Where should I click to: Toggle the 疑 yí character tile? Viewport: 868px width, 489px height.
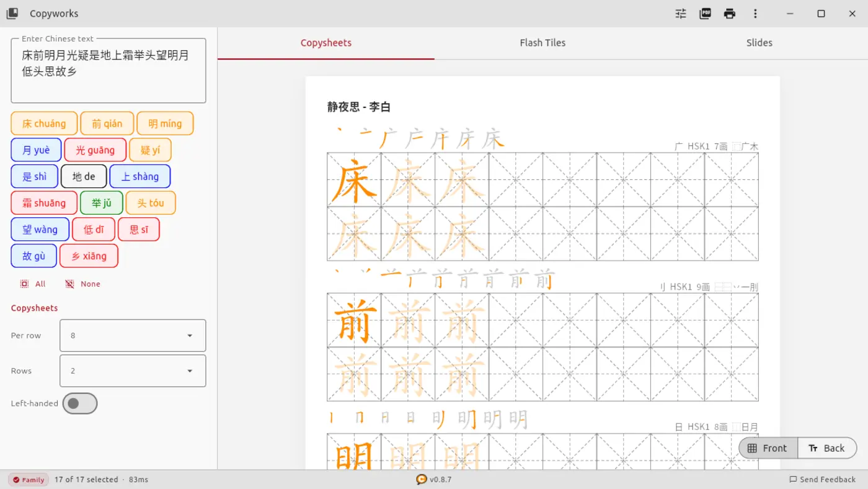pyautogui.click(x=150, y=150)
